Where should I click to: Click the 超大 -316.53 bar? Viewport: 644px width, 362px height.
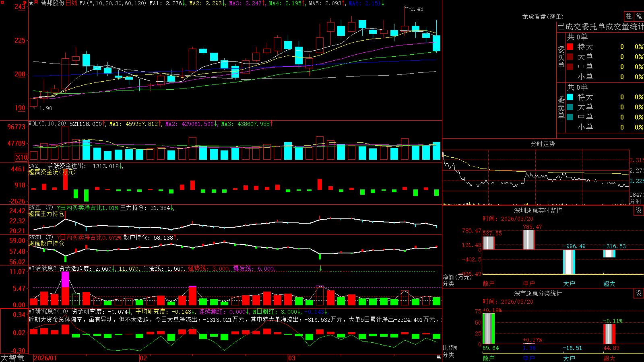click(609, 254)
